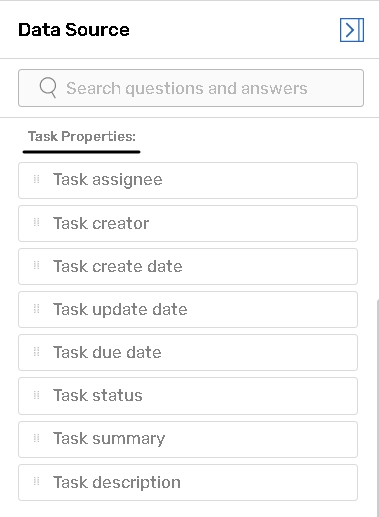This screenshot has height=517, width=379.
Task: Select the Task summary field
Action: point(188,439)
